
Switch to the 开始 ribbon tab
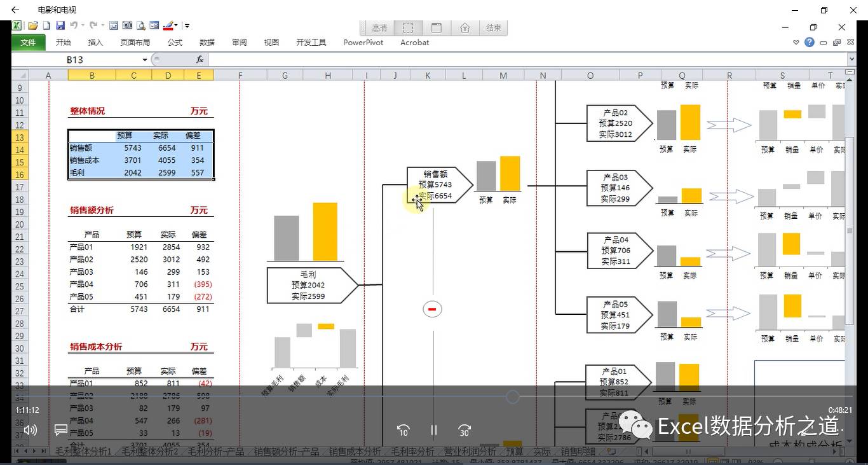pos(64,42)
